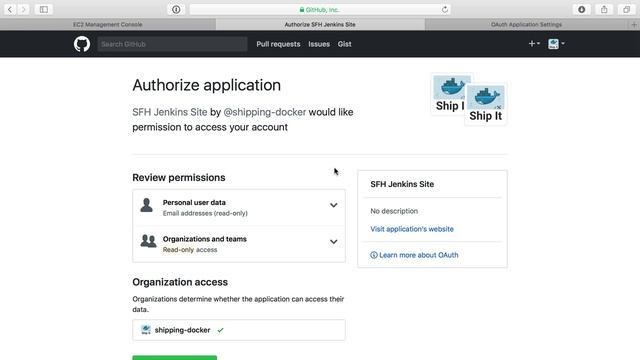The height and width of the screenshot is (360, 640).
Task: Reload the page with refresh icon
Action: pos(444,9)
